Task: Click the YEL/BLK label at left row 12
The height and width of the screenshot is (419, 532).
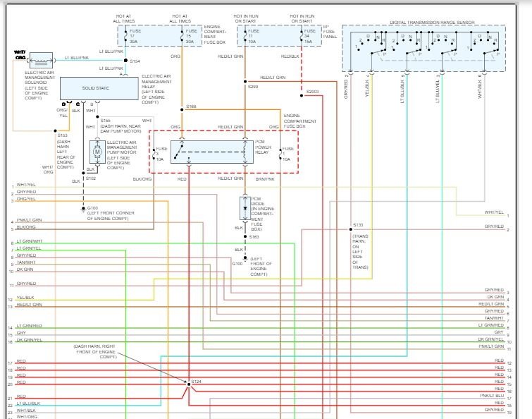Action: click(x=25, y=298)
